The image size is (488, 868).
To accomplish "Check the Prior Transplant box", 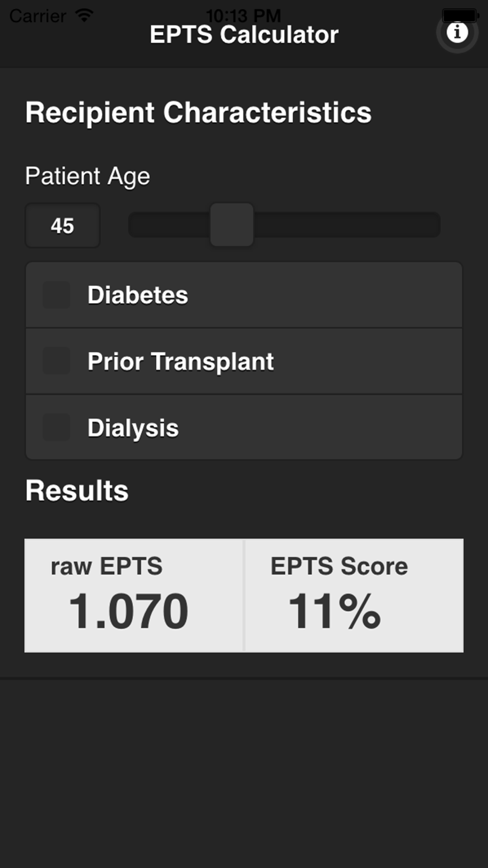I will point(56,361).
